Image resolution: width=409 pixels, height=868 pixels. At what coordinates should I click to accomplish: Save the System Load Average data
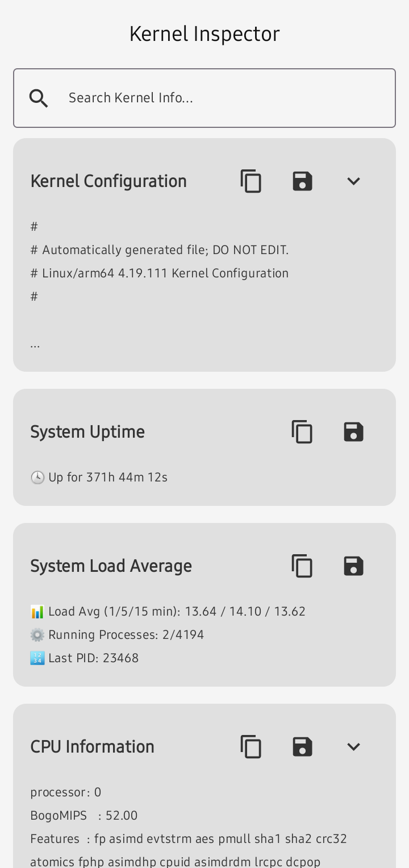(x=353, y=566)
